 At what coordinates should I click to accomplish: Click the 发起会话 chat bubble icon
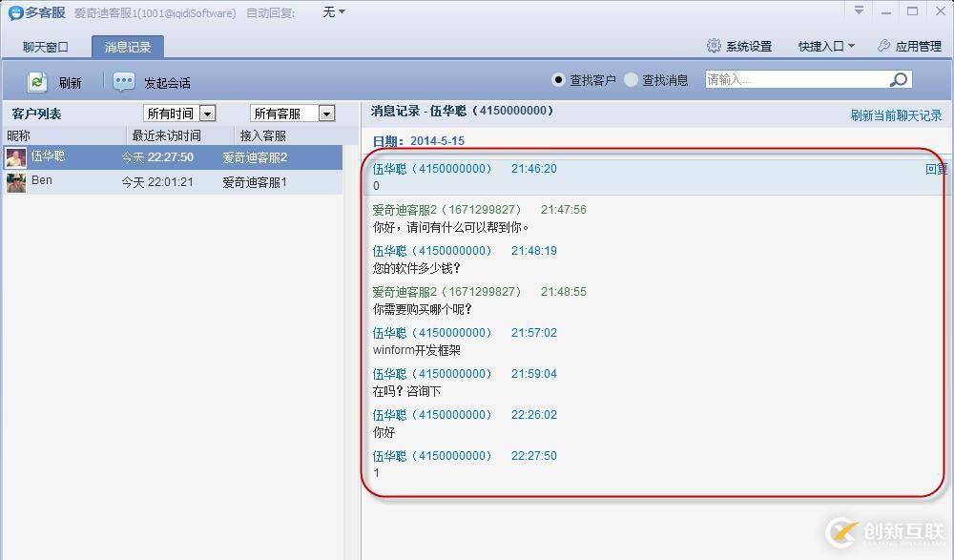(124, 82)
